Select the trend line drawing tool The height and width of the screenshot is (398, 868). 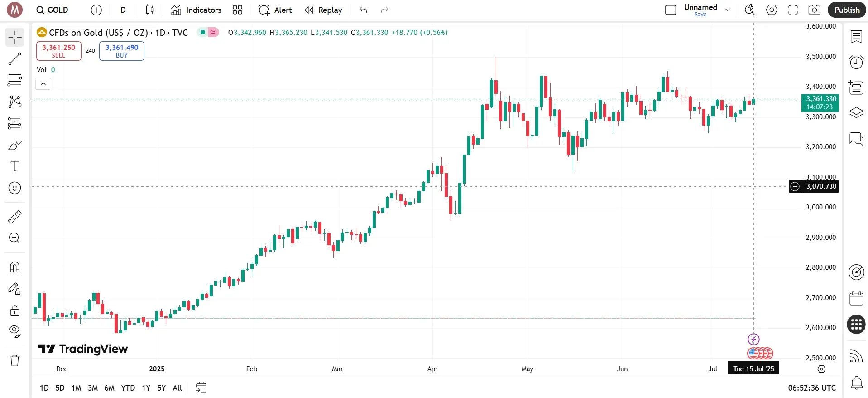pos(15,59)
